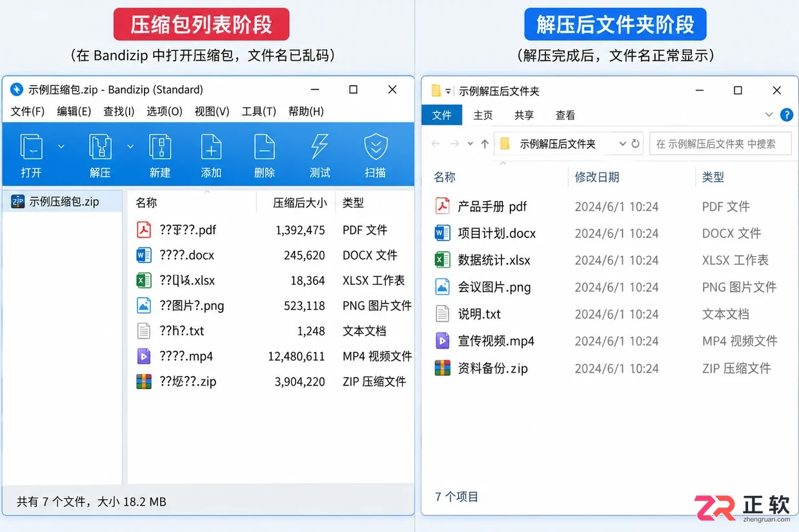Click the Explorer refresh icon
The image size is (799, 532).
click(636, 144)
